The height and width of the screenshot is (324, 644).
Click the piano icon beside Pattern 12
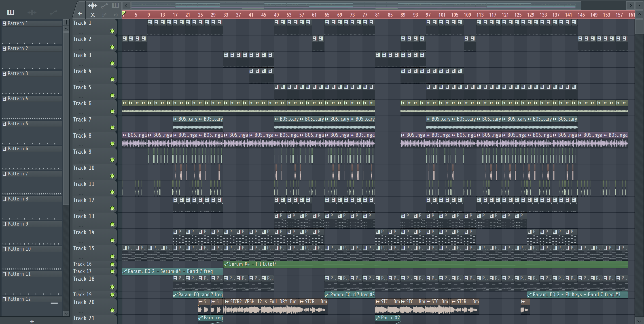point(4,299)
